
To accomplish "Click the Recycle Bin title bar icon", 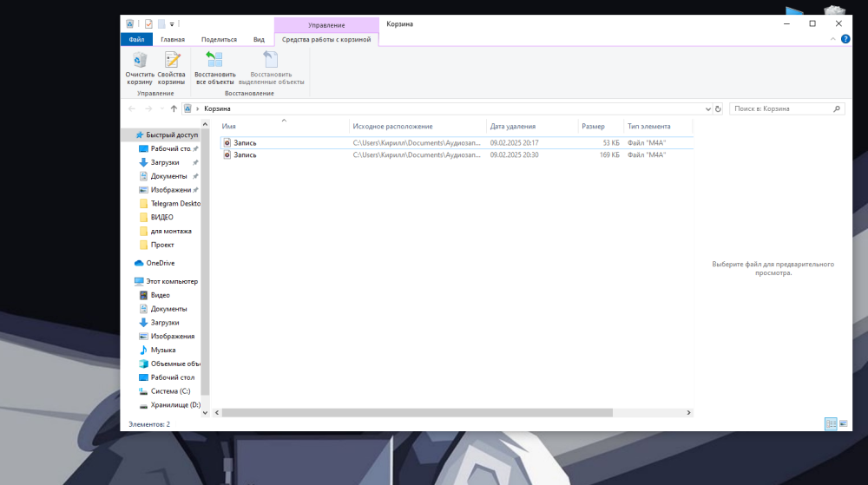I will (x=129, y=23).
